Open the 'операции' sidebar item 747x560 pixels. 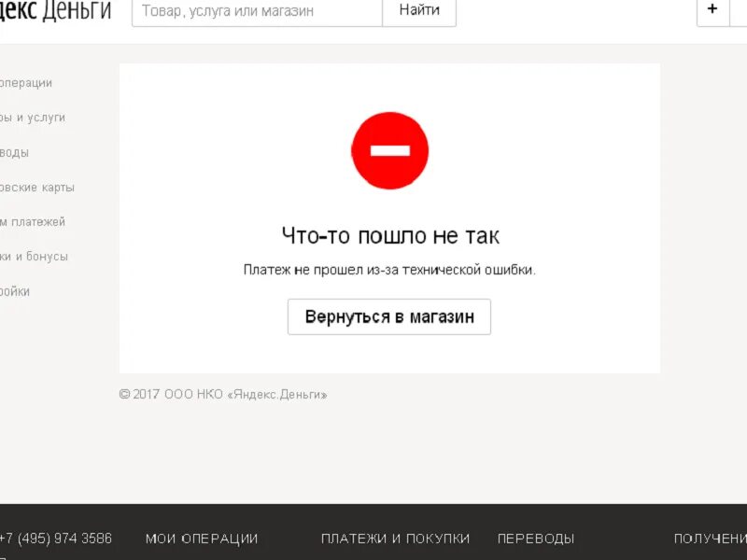click(x=26, y=83)
